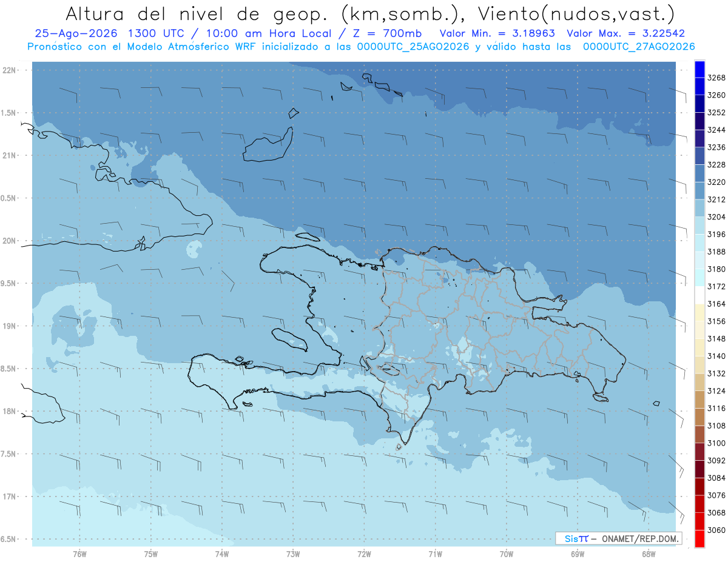Screen dimensions: 728x562
Task: Click the initialization time "0000UTC_25AGO2026"
Action: [413, 47]
